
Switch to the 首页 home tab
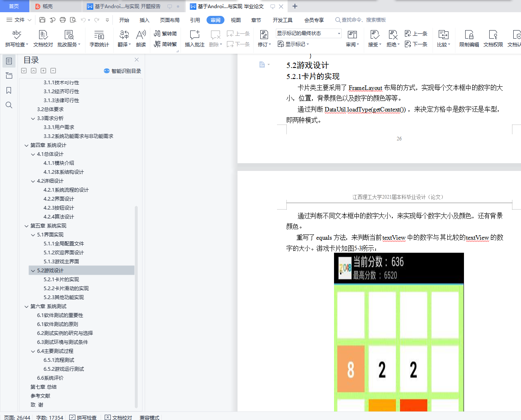(x=14, y=6)
